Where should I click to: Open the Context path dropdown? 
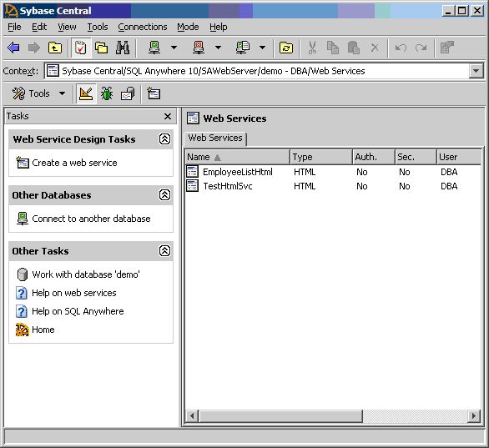click(x=476, y=71)
